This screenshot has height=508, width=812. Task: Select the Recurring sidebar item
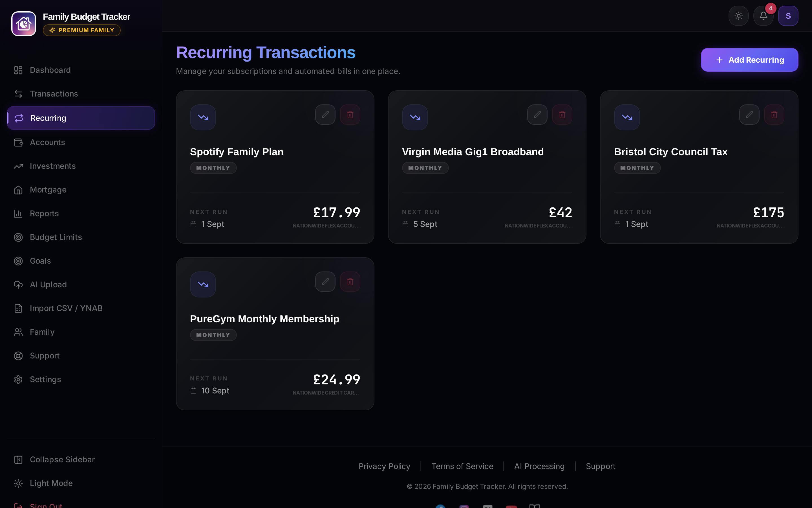pyautogui.click(x=81, y=118)
